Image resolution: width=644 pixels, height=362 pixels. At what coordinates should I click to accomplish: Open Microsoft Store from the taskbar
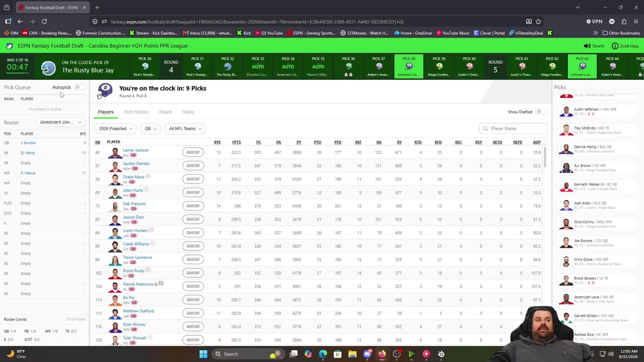[x=338, y=354]
